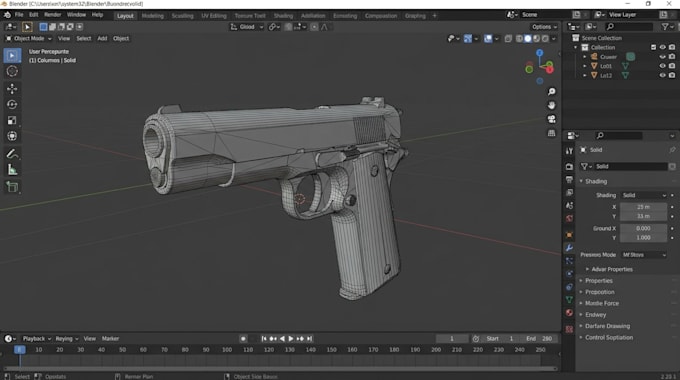Jump to the first frame
Viewport: 680px width, 380px height.
pyautogui.click(x=264, y=339)
